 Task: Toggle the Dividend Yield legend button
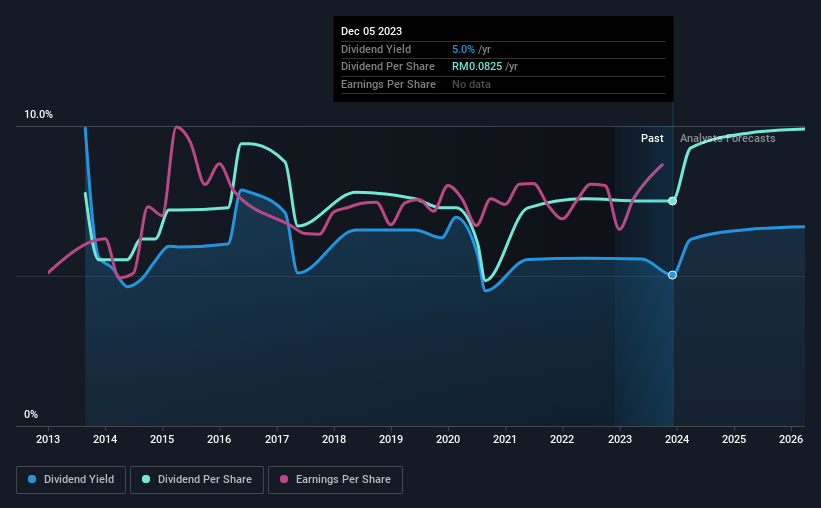[x=71, y=480]
